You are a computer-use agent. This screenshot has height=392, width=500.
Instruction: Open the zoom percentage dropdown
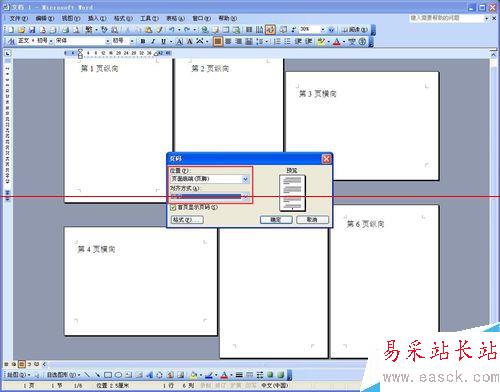click(x=322, y=30)
